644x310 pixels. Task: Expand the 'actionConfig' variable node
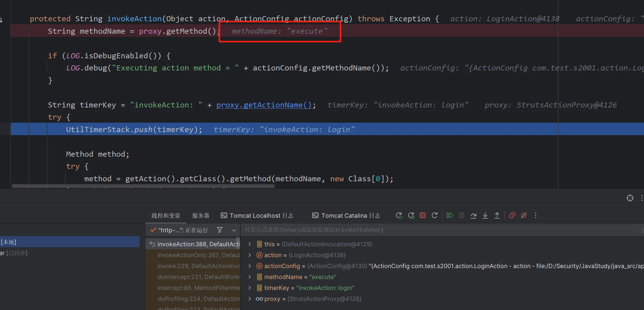249,266
